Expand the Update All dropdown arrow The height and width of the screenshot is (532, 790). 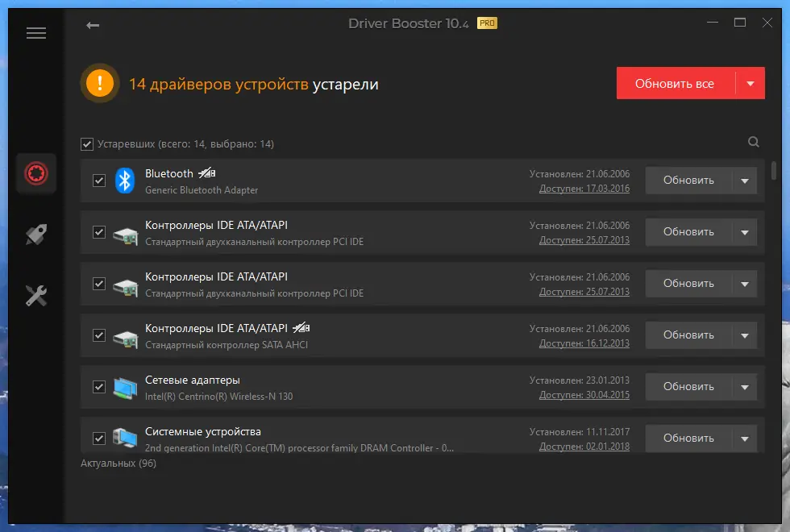pos(750,83)
